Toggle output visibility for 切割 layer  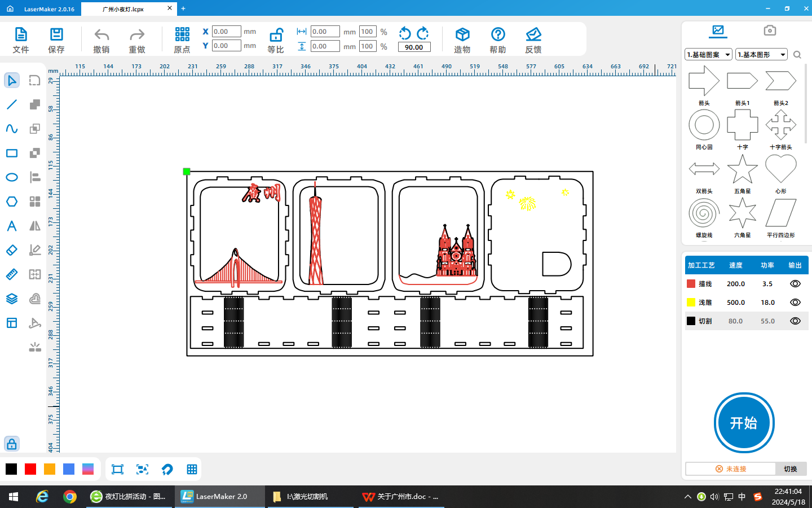pyautogui.click(x=795, y=321)
